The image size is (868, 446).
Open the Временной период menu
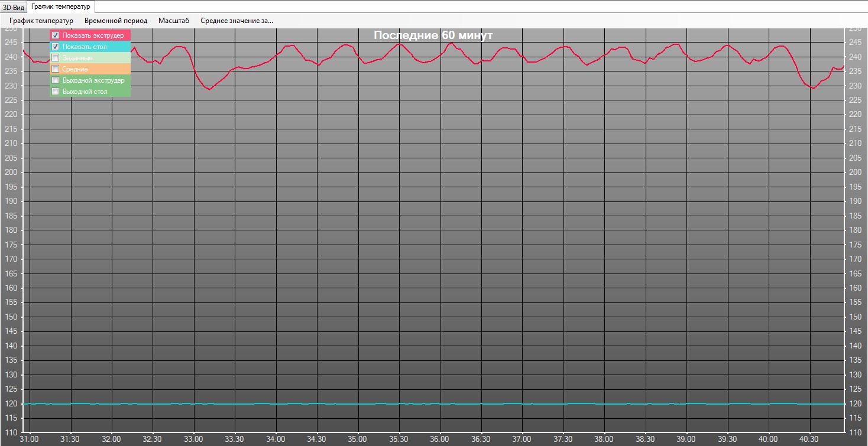point(116,21)
